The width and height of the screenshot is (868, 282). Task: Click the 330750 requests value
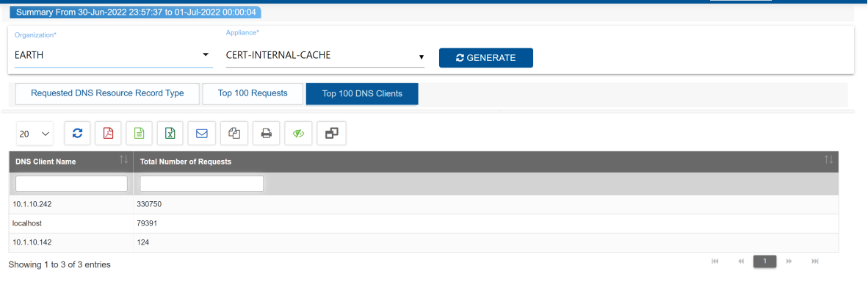pyautogui.click(x=149, y=204)
